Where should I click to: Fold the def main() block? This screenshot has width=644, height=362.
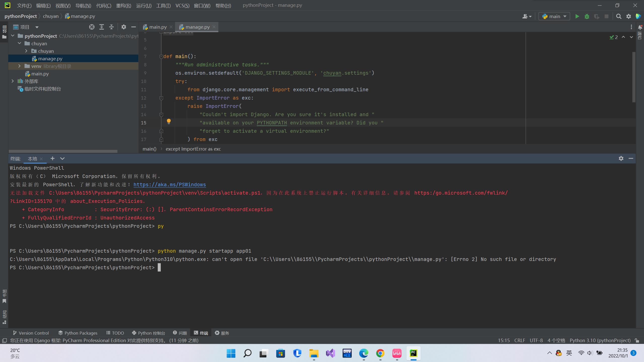click(161, 57)
